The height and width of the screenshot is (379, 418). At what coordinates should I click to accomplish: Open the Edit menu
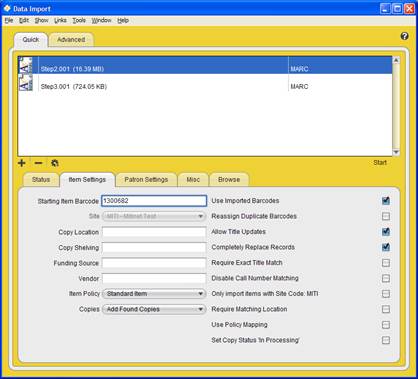point(24,20)
